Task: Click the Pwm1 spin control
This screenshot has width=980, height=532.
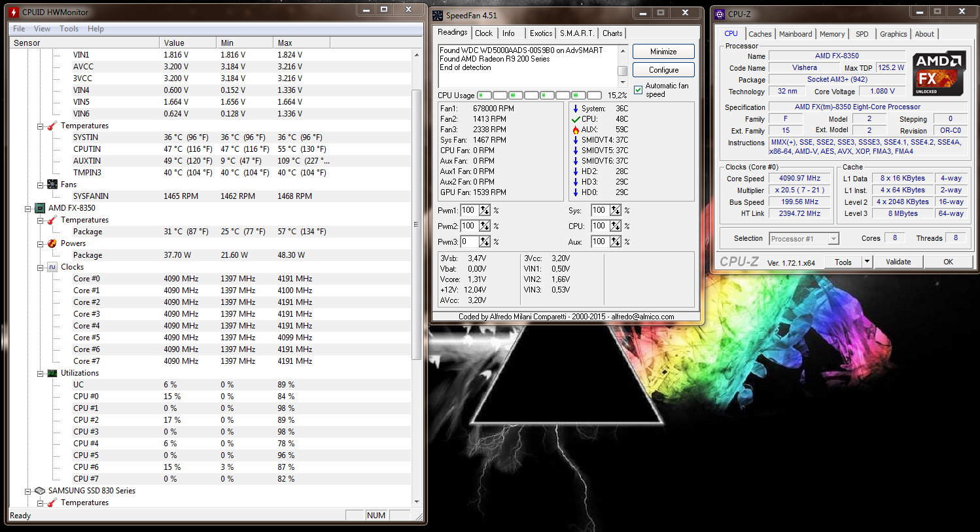Action: 485,210
